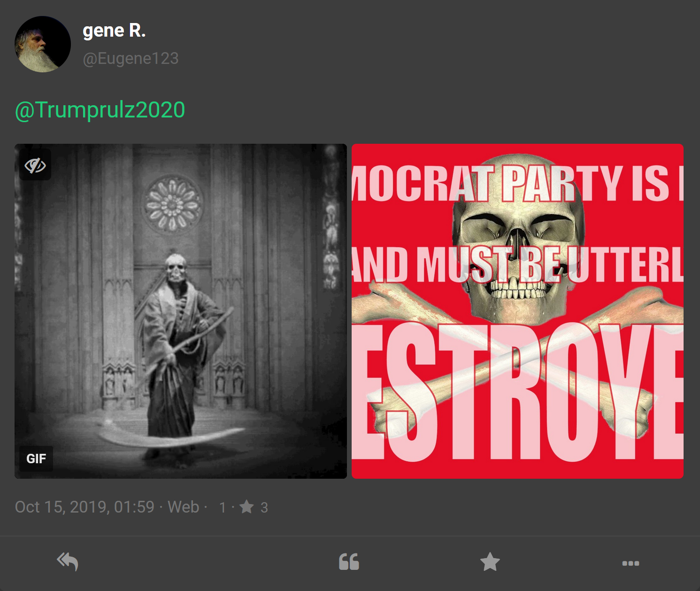Click the quote marks icon

point(349,562)
